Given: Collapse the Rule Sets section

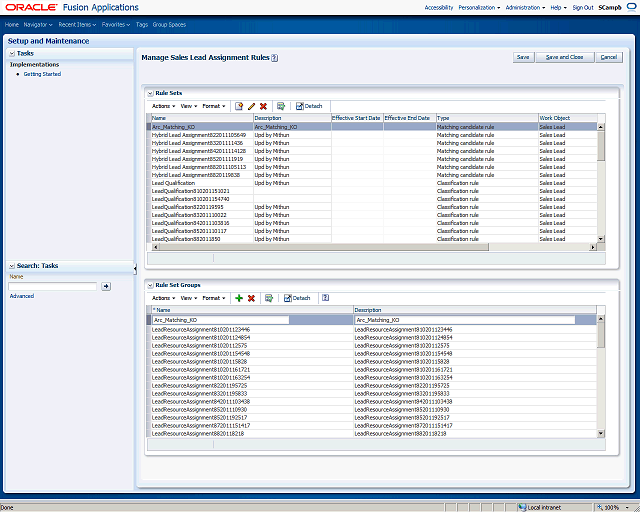Looking at the screenshot, I should pos(150,93).
